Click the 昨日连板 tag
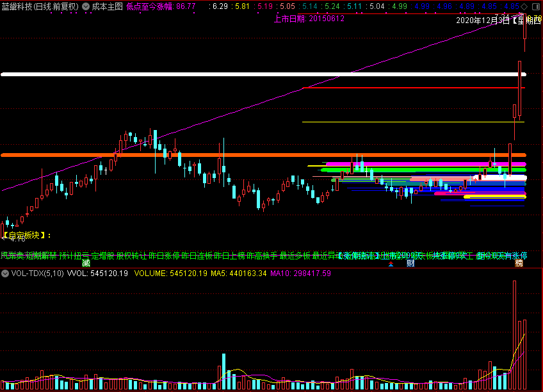Image resolution: width=543 pixels, height=392 pixels. [197, 256]
